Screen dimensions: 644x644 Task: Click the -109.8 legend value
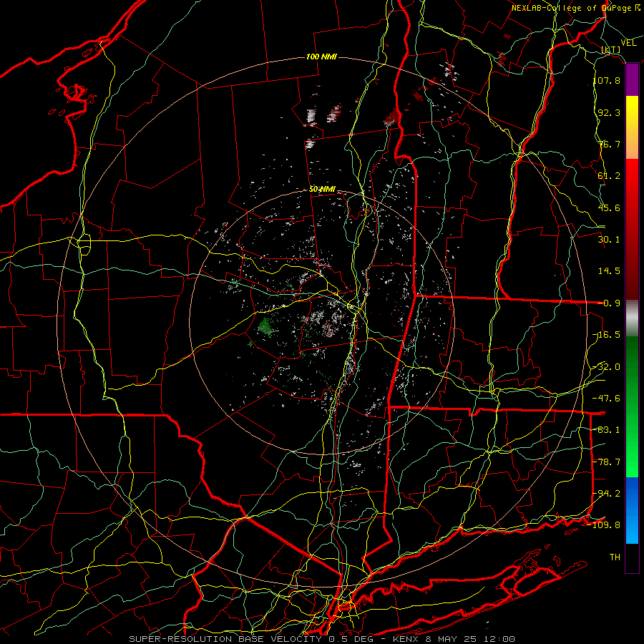pos(604,525)
